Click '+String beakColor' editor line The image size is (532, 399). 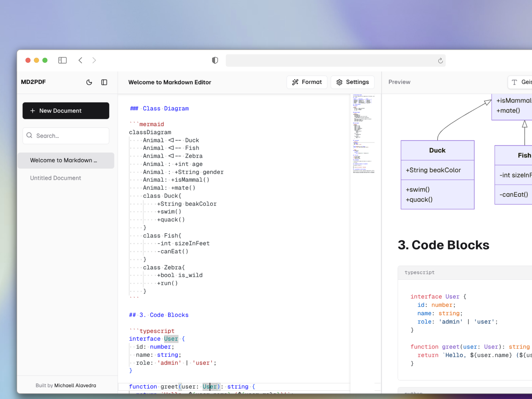(187, 204)
